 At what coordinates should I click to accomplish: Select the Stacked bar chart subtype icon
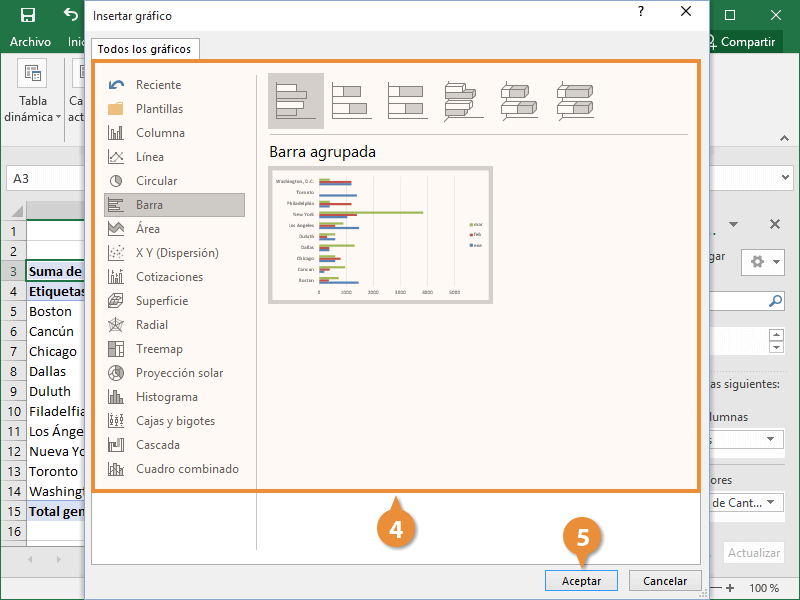coord(351,101)
